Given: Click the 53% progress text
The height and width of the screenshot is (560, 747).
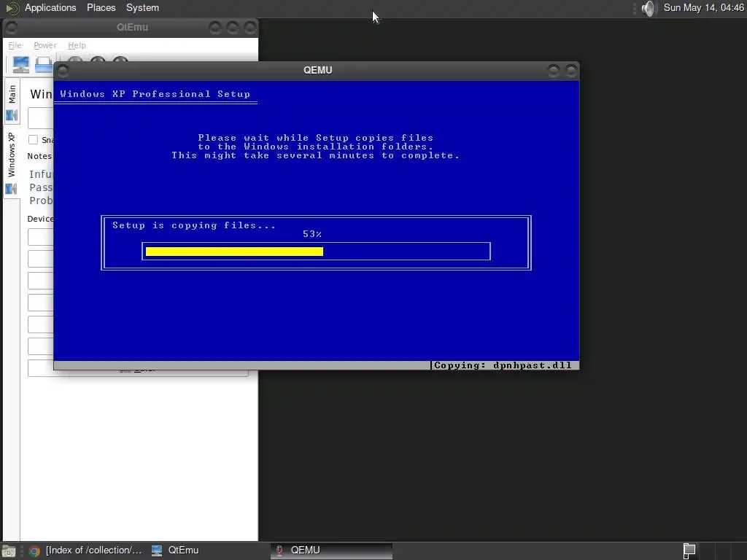Looking at the screenshot, I should [312, 234].
